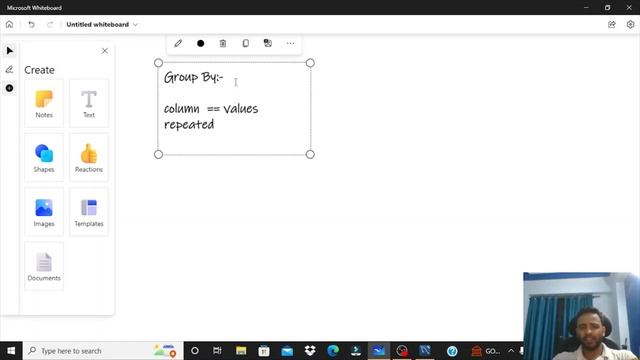The width and height of the screenshot is (640, 360).
Task: Open File Explorer from taskbar
Action: pos(241,351)
